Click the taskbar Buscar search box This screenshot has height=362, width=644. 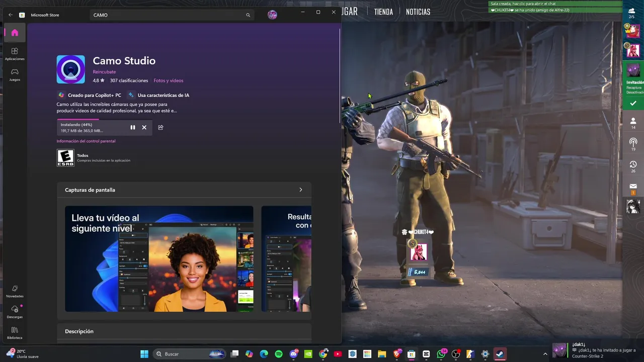pyautogui.click(x=190, y=354)
